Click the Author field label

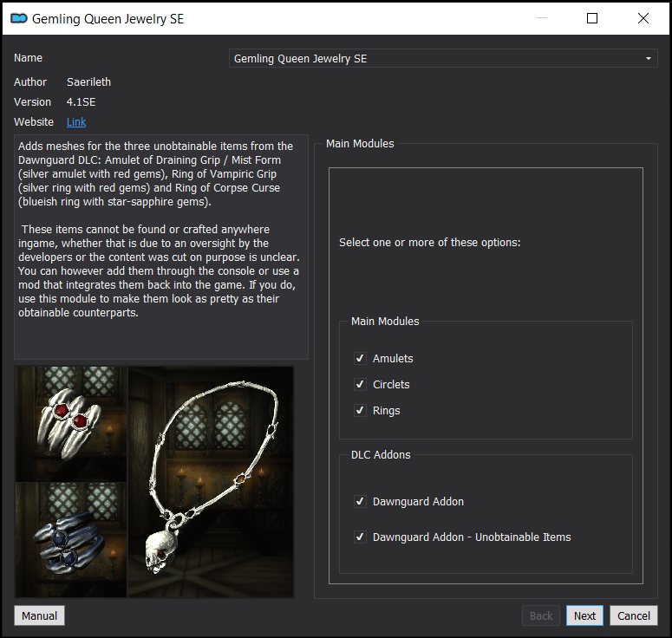pos(30,82)
